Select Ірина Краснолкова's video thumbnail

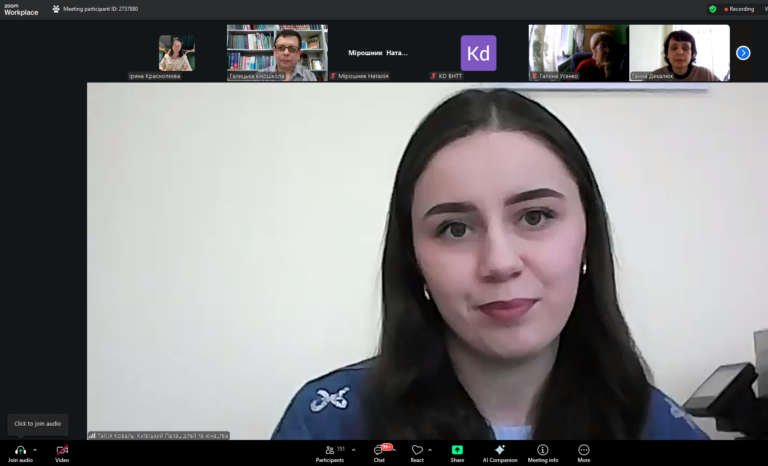pyautogui.click(x=177, y=53)
